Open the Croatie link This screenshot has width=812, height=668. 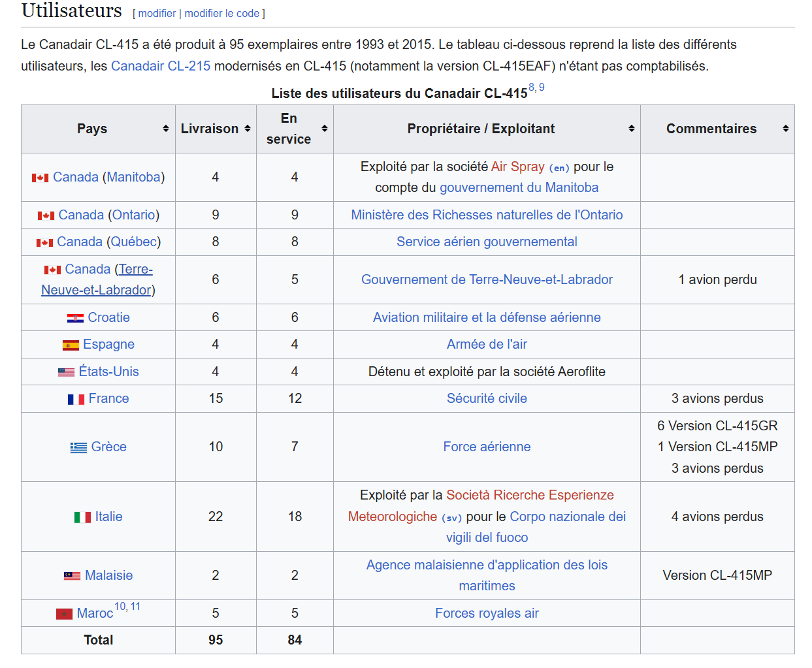click(x=109, y=317)
